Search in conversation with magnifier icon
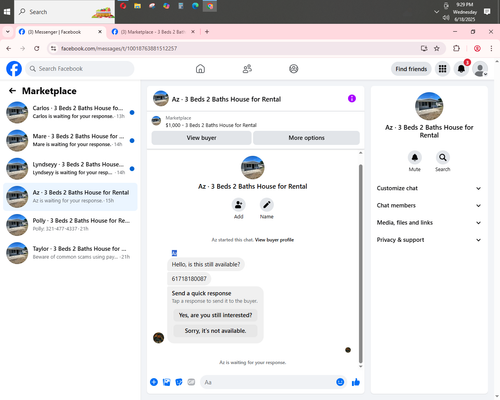The image size is (500, 400). 443,157
